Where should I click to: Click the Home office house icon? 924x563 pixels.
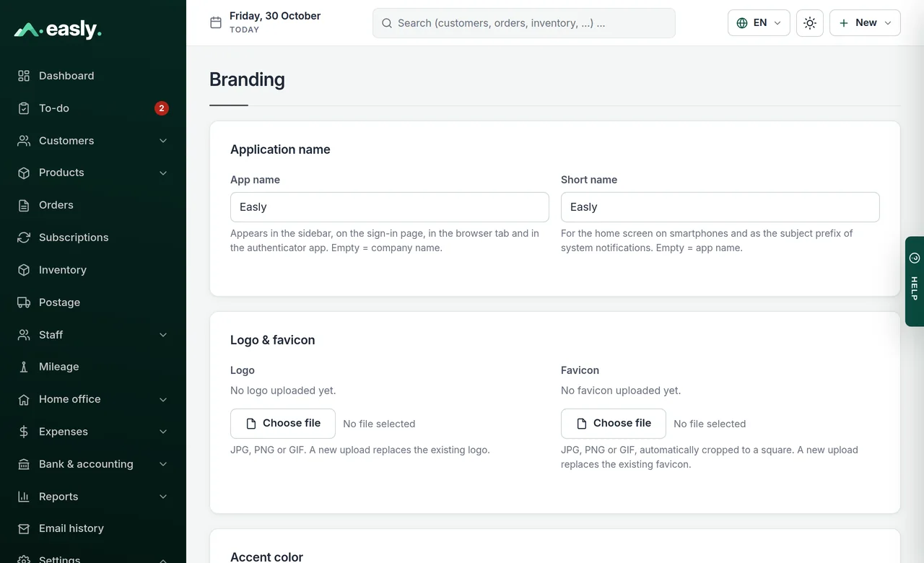click(24, 399)
